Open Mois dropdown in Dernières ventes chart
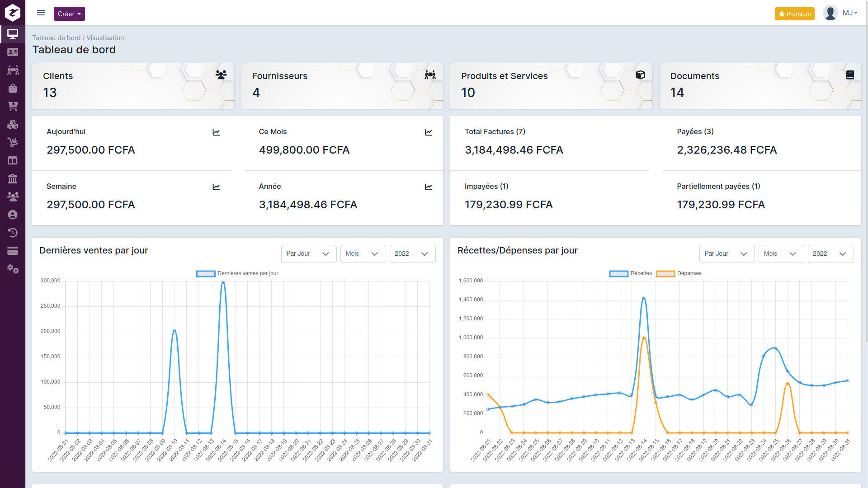This screenshot has width=868, height=488. (x=363, y=254)
